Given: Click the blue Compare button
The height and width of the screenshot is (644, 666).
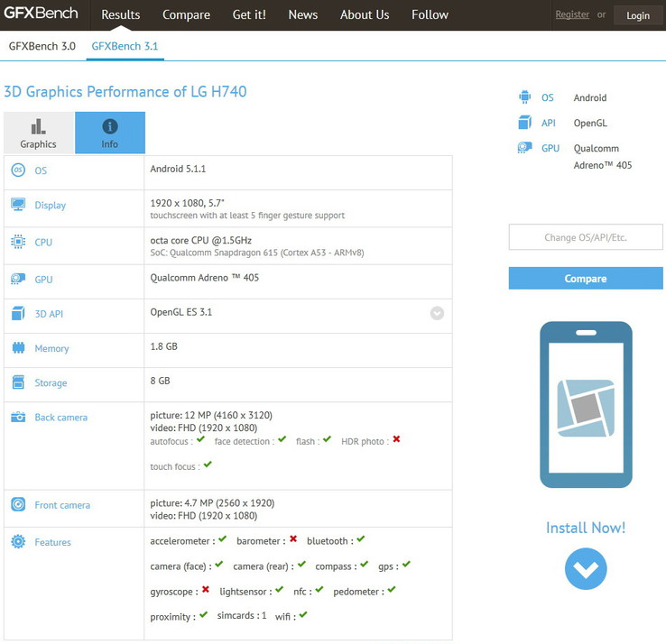Looking at the screenshot, I should pyautogui.click(x=586, y=279).
